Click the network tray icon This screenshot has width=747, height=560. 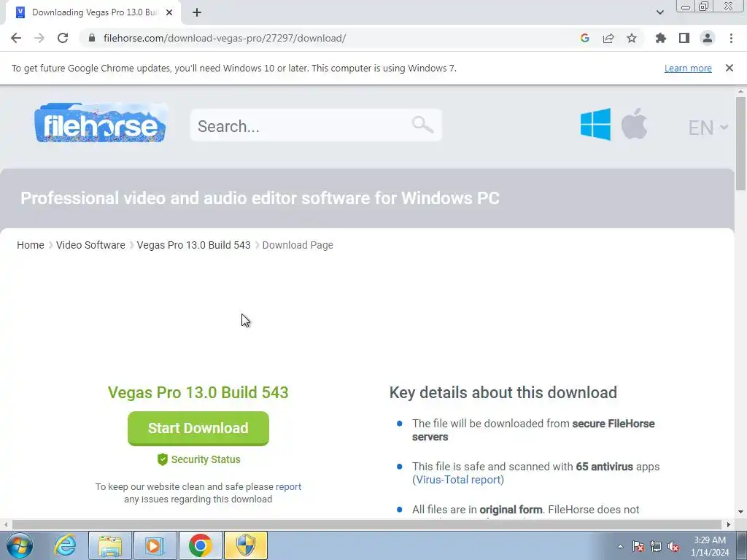[x=656, y=546]
